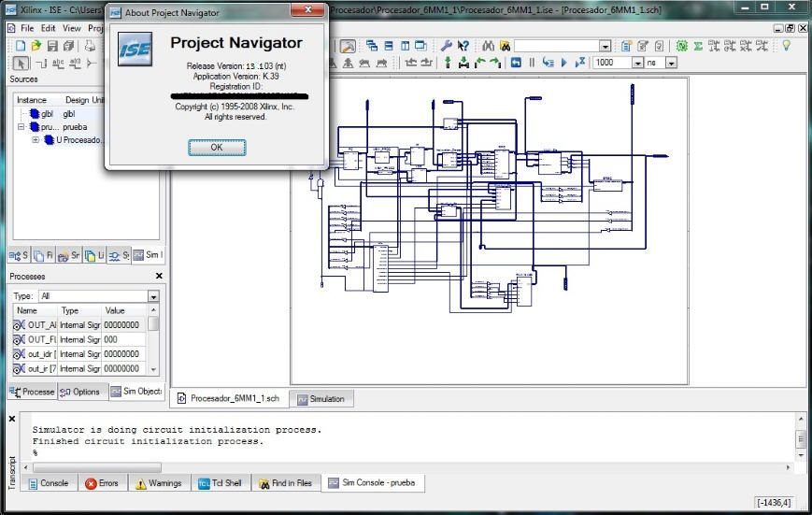This screenshot has height=515, width=812.
Task: Pause the simulation with pause icon
Action: [x=532, y=63]
